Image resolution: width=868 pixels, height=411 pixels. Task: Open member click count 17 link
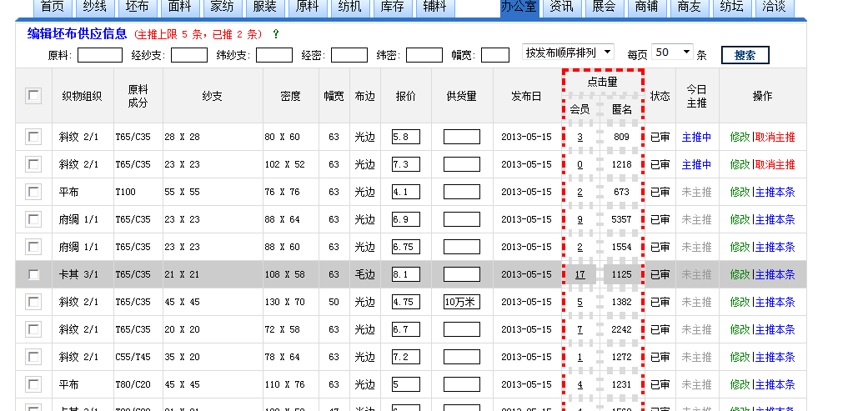[580, 274]
